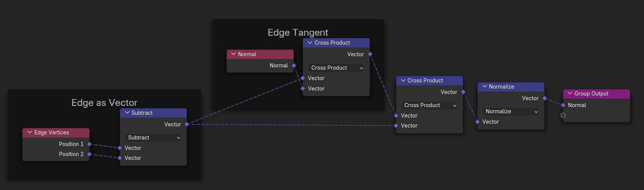Click the Position 1 output socket
Image resolution: width=644 pixels, height=190 pixels.
[89, 144]
